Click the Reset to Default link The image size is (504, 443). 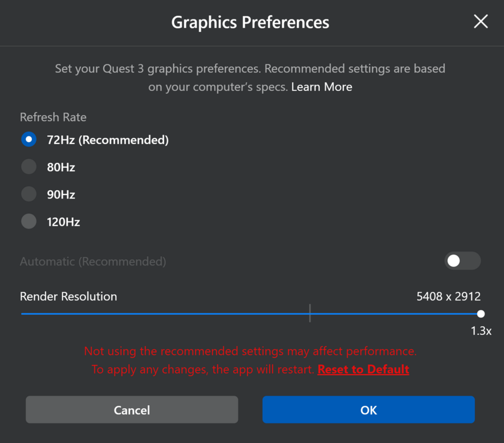(x=363, y=369)
